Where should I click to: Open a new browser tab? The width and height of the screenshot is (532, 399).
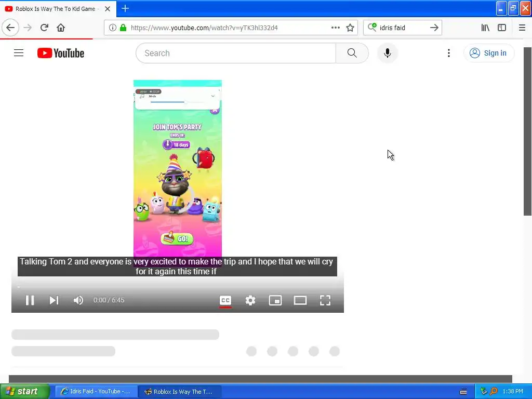[x=125, y=8]
